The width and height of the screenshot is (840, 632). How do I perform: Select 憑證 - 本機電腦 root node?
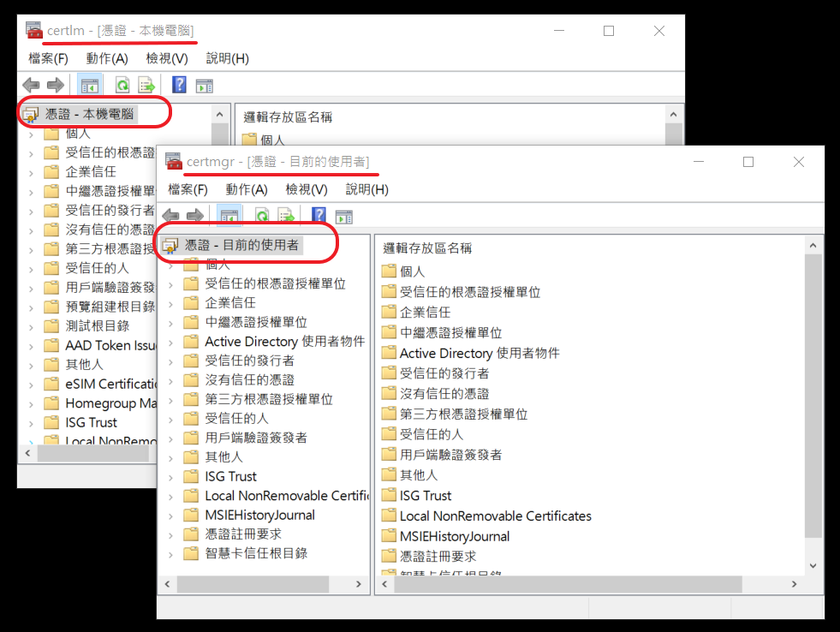pyautogui.click(x=89, y=114)
